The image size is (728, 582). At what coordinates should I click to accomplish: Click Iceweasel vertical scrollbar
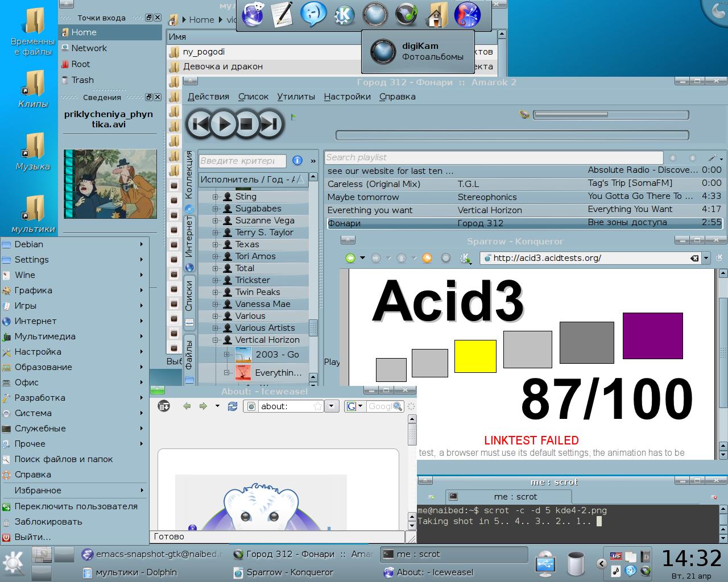[x=412, y=472]
